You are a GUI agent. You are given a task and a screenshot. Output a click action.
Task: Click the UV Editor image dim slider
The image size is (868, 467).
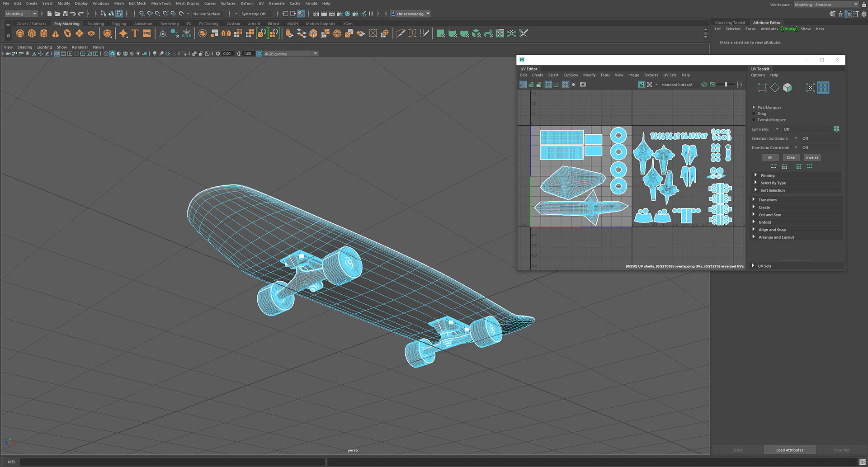pos(726,85)
